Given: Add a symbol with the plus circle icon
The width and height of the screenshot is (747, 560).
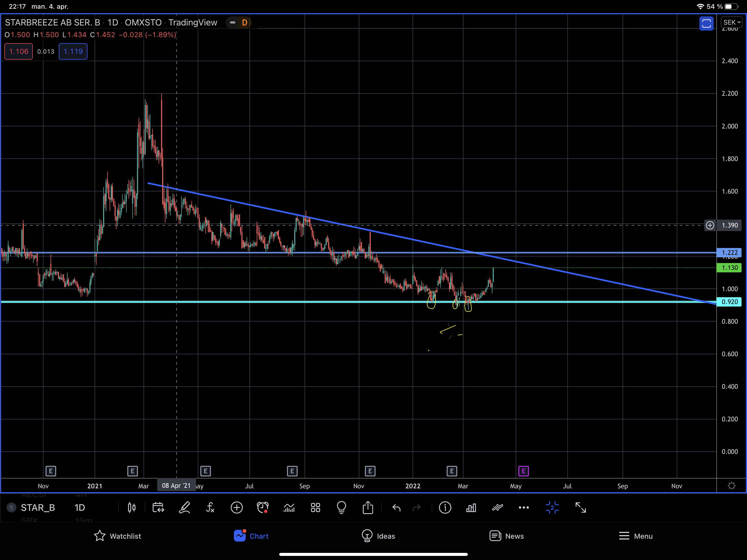Looking at the screenshot, I should 237,507.
